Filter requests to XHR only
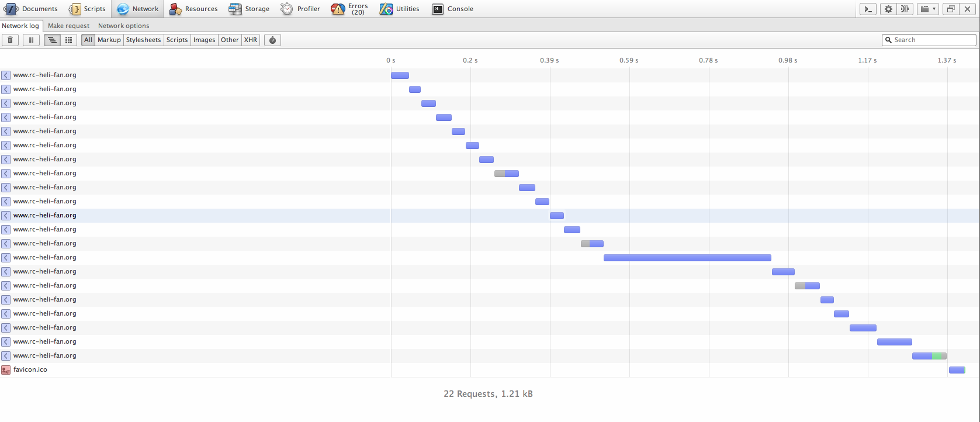This screenshot has width=980, height=422. pyautogui.click(x=251, y=40)
